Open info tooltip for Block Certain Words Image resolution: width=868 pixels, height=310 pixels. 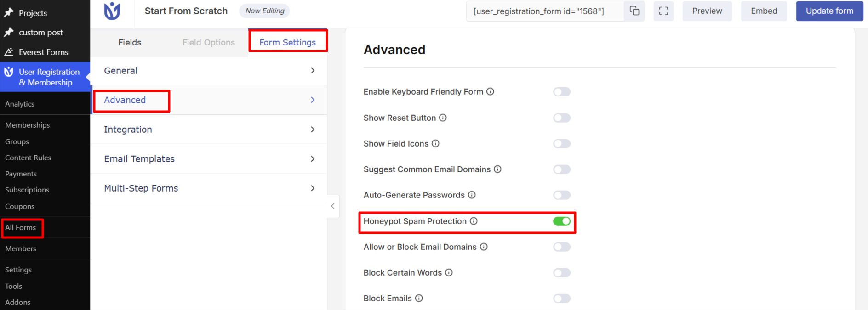tap(449, 272)
